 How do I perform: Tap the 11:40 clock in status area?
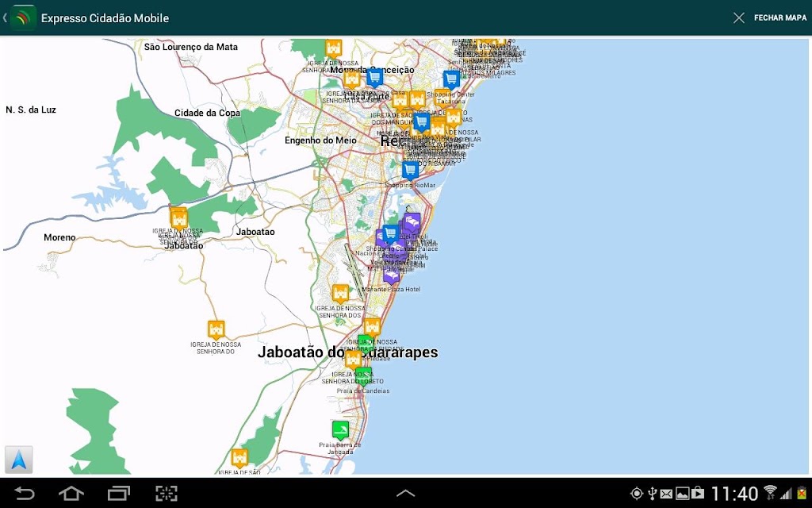click(734, 494)
